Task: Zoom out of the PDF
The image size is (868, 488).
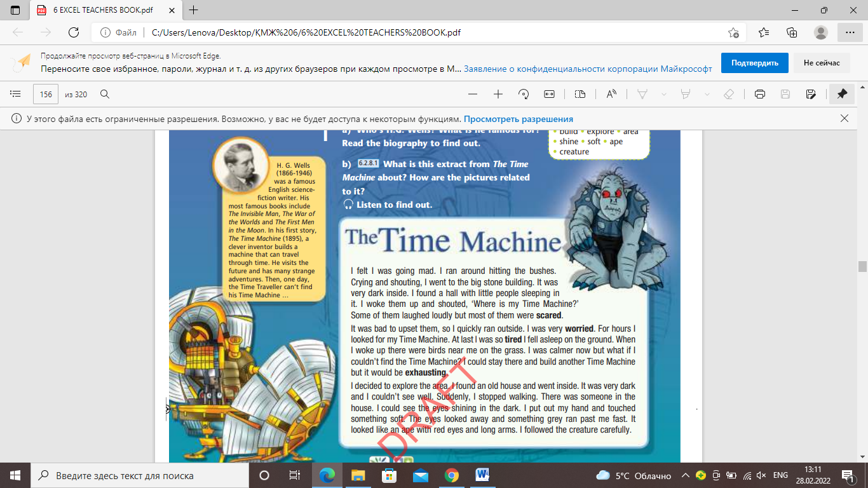Action: click(x=472, y=94)
